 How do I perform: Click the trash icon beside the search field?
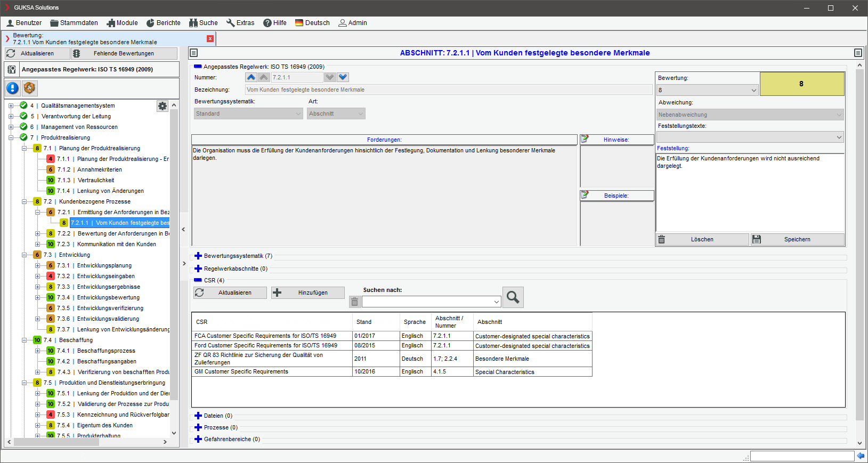[x=354, y=302]
